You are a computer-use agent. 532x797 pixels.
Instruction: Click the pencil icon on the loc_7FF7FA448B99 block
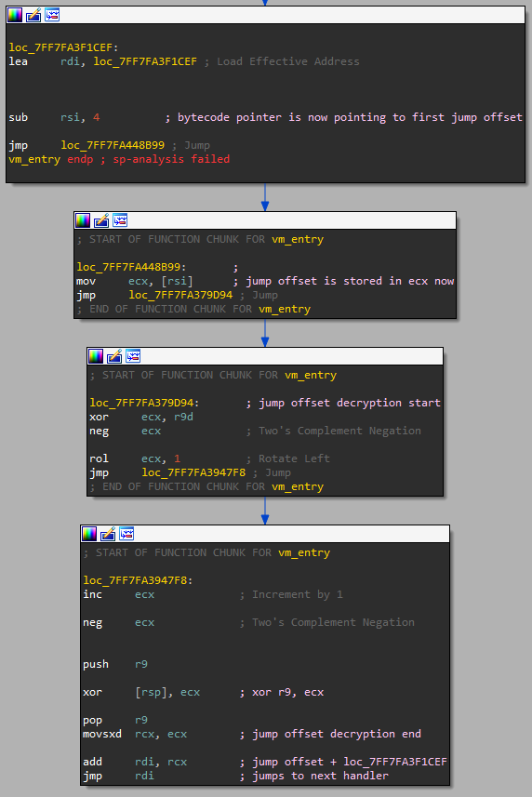(x=101, y=220)
